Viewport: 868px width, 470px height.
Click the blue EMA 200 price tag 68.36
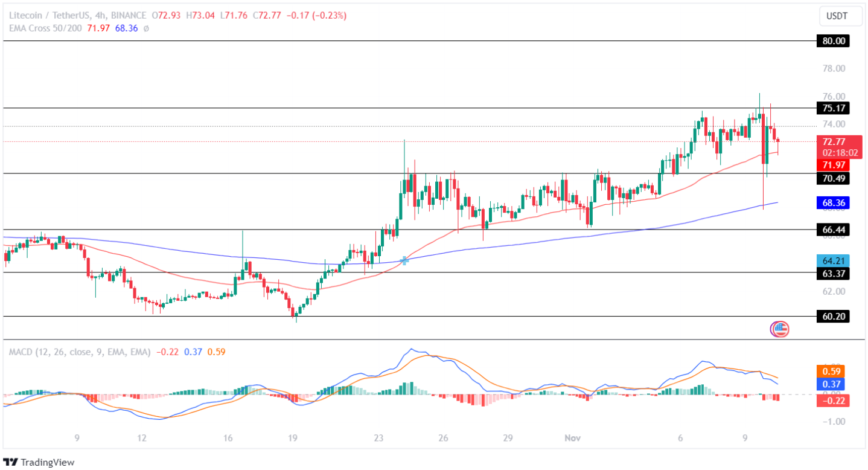pos(833,203)
